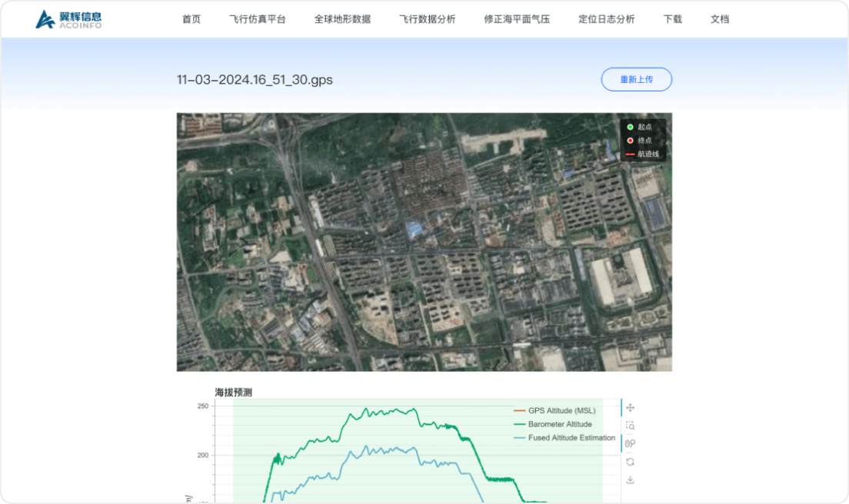Click the file name 11-03-2024.16_51_30.gps
This screenshot has height=504, width=849.
[255, 79]
